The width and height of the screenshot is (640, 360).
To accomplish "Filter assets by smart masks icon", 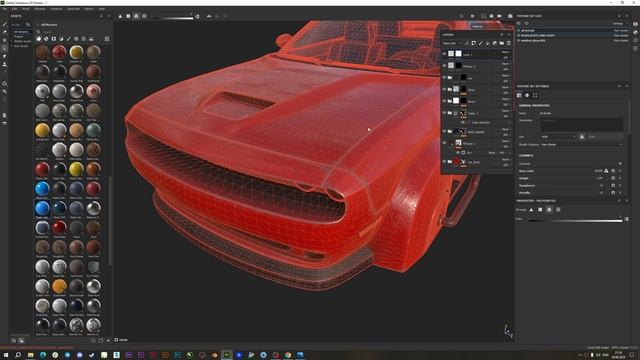I will (53, 39).
